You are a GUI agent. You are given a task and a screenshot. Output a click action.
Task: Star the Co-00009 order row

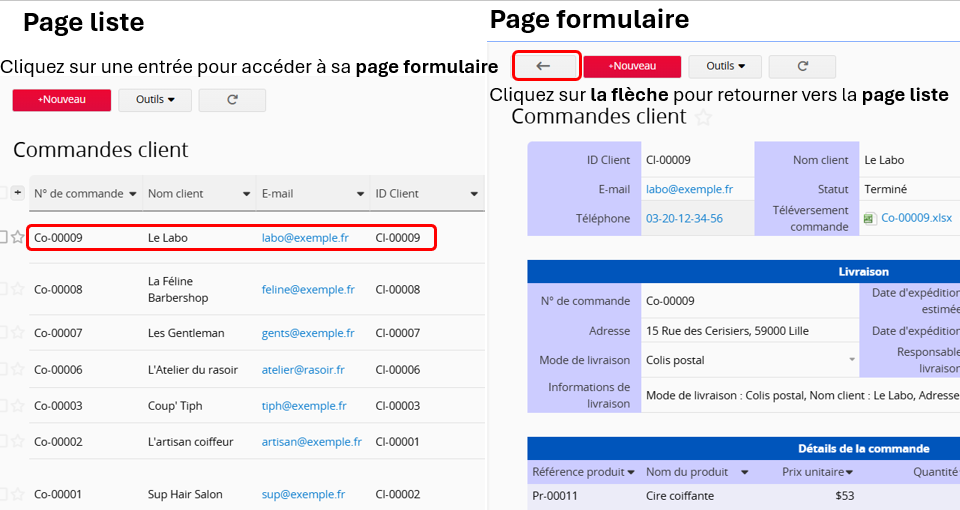click(x=17, y=238)
